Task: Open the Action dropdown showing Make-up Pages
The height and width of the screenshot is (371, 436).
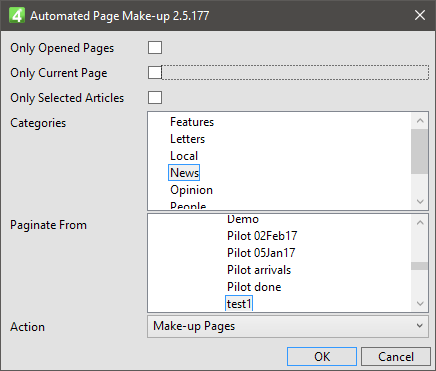Action: 288,326
